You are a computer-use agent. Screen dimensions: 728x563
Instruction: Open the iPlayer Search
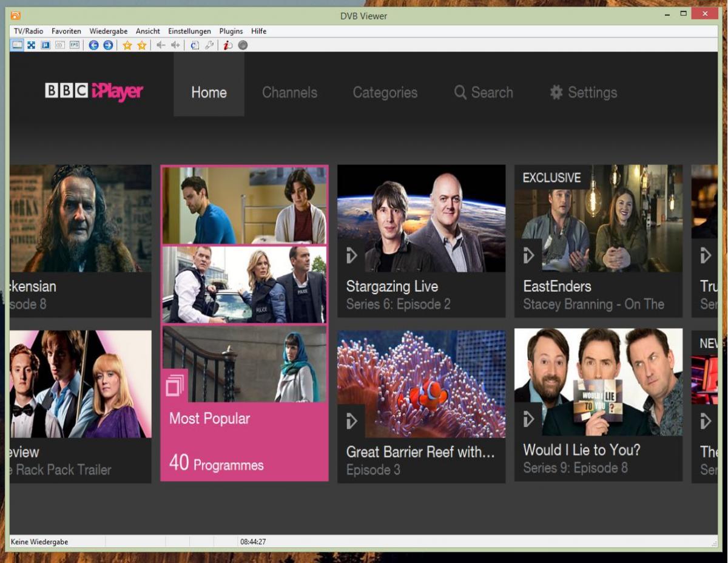(484, 92)
